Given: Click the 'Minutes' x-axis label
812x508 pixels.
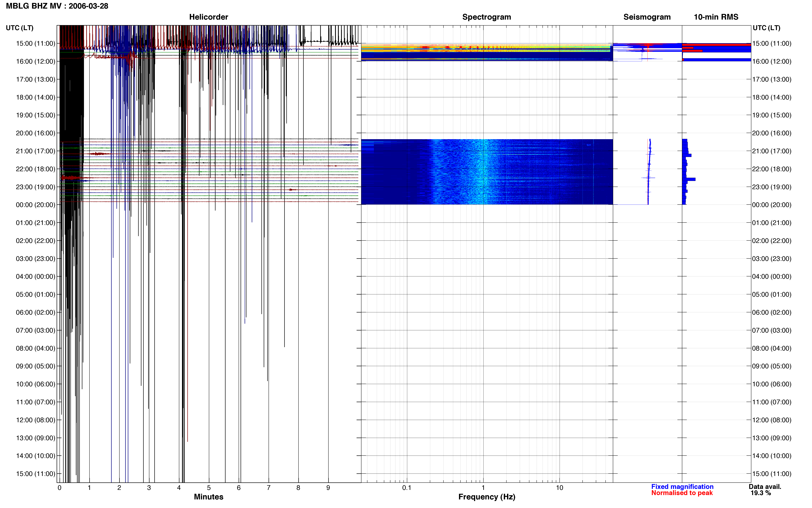Looking at the screenshot, I should 209,497.
